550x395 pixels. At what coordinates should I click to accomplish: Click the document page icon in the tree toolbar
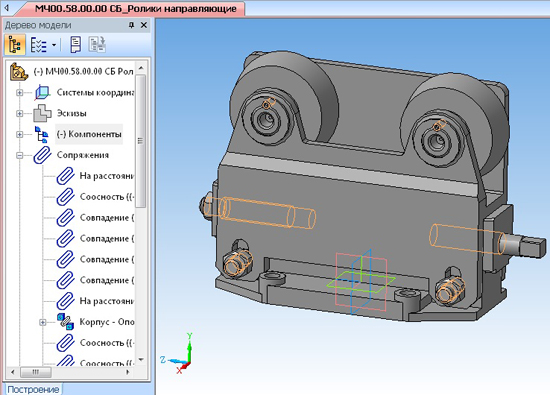tap(76, 45)
